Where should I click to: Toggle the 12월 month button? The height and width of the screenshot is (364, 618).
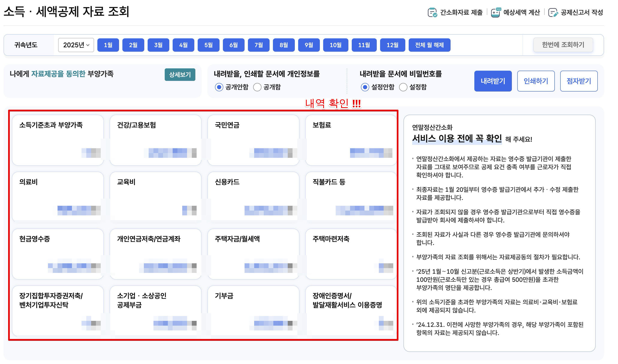pos(392,45)
